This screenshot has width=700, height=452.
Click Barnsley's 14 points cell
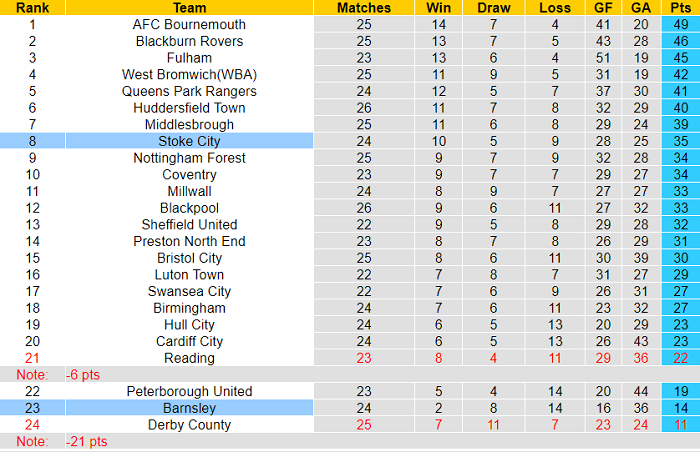[680, 408]
